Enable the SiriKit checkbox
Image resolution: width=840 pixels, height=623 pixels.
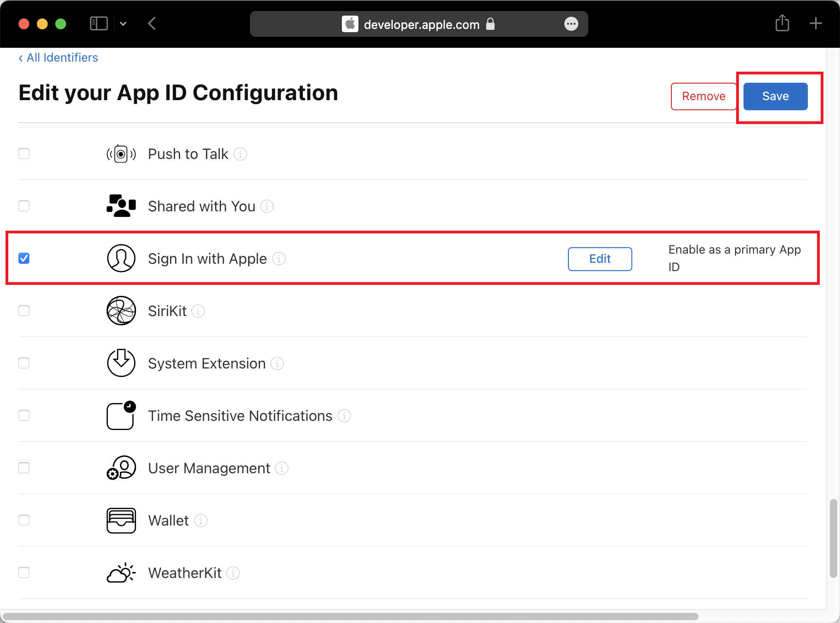(x=24, y=311)
